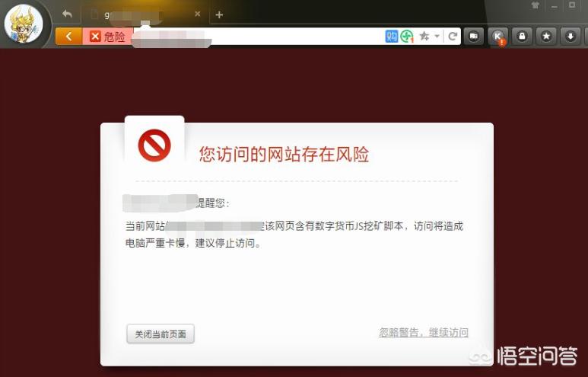
Task: Click 忽略警告，继续访问 link
Action: pyautogui.click(x=424, y=333)
